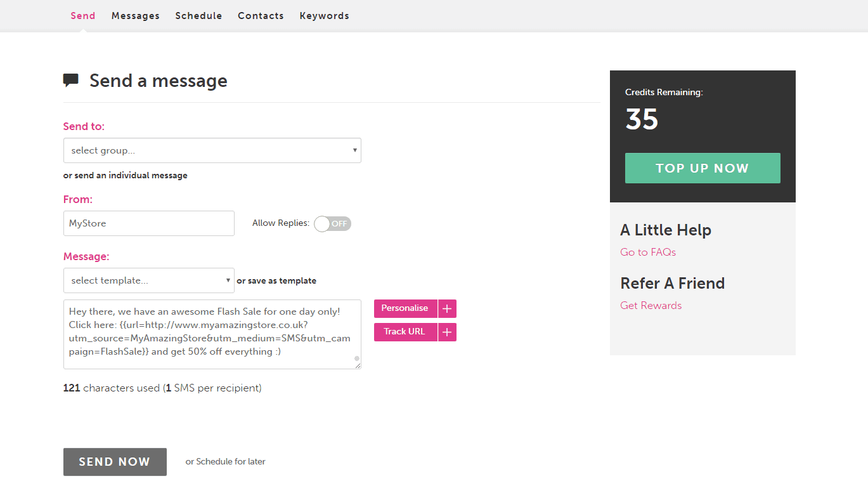Click the speech bubble icon beside heading
This screenshot has height=493, width=868.
tap(71, 81)
